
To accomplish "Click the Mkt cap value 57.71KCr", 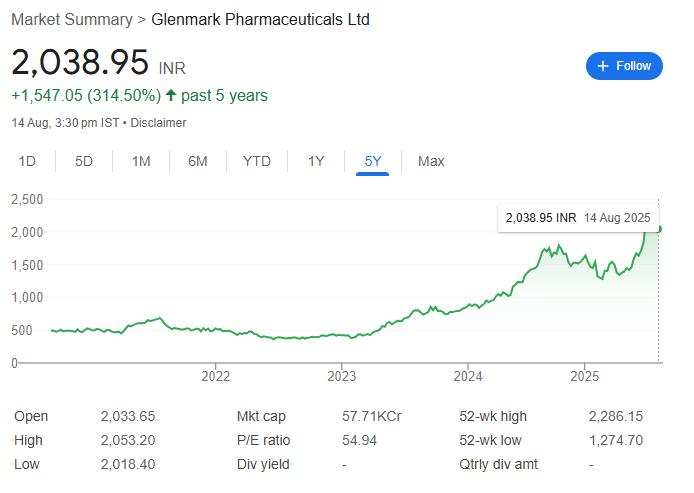I will pos(371,416).
